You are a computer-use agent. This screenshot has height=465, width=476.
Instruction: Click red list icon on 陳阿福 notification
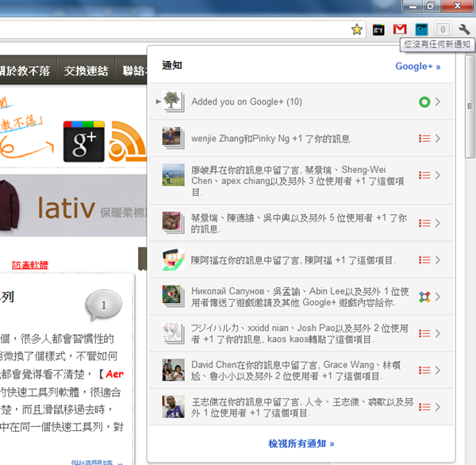[424, 259]
